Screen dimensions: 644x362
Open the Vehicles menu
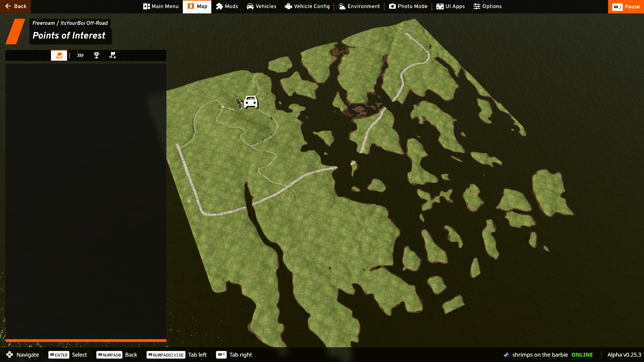pos(262,6)
